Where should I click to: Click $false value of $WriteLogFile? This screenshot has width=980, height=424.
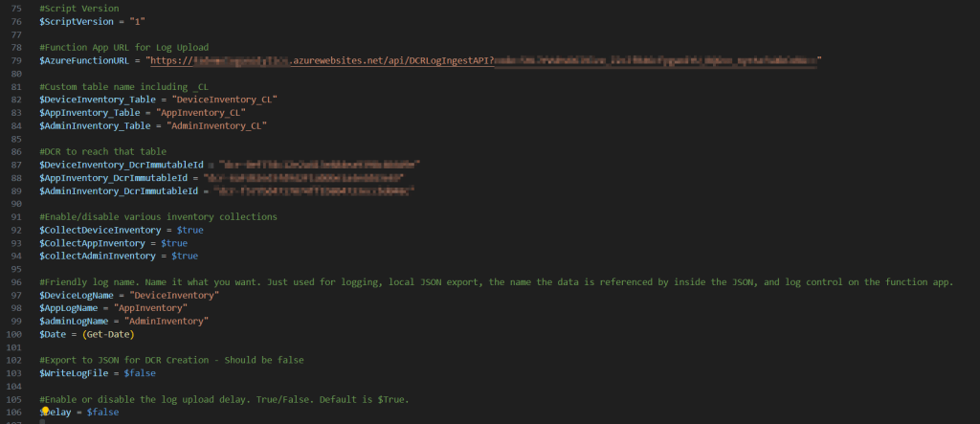[140, 372]
